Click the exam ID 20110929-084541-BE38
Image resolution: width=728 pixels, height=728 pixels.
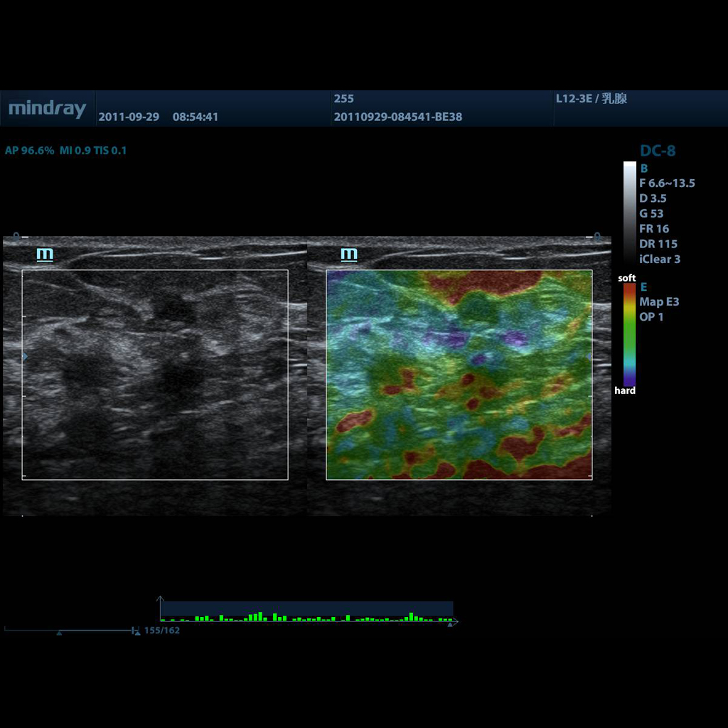tap(398, 117)
